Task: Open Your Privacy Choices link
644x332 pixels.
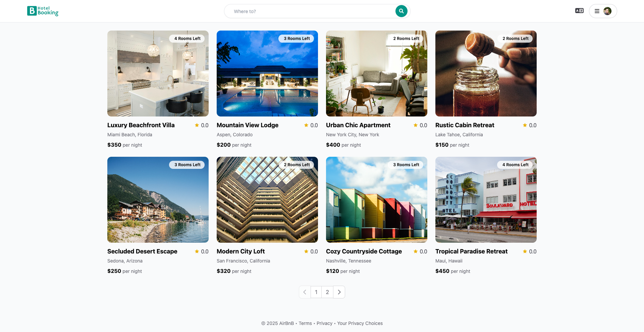Action: click(x=360, y=323)
